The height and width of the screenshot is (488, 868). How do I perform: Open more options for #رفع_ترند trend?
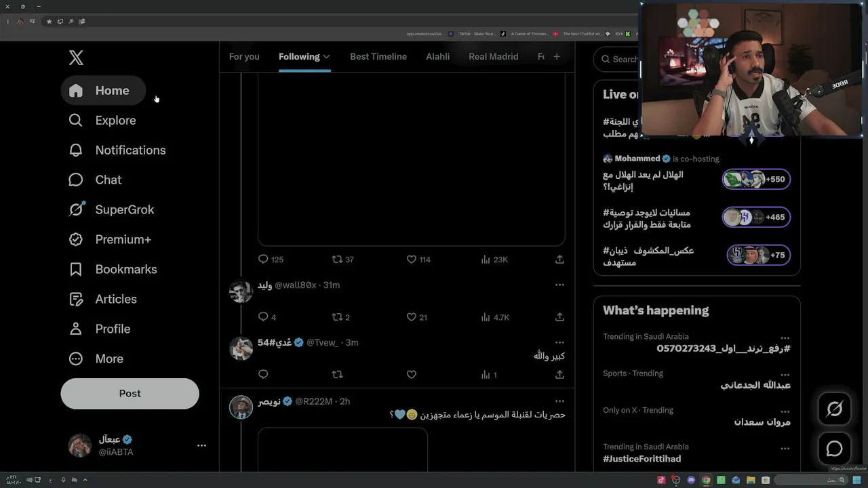pos(785,337)
